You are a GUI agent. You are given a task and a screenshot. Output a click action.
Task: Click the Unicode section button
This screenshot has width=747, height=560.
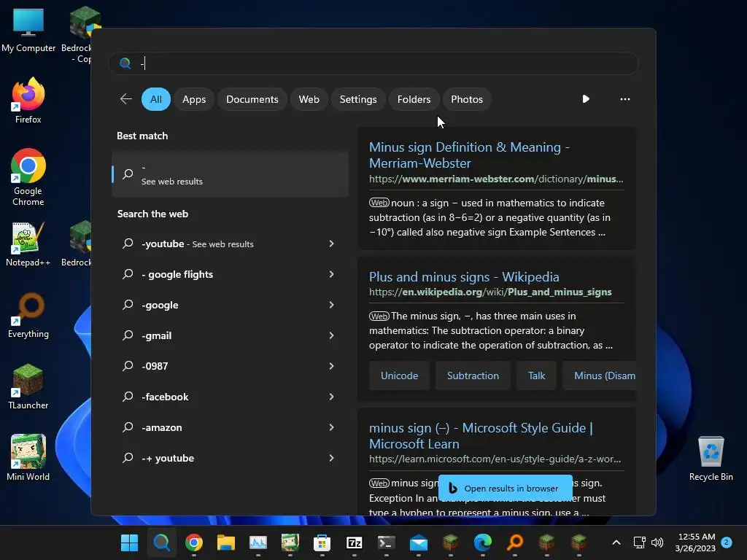click(399, 376)
